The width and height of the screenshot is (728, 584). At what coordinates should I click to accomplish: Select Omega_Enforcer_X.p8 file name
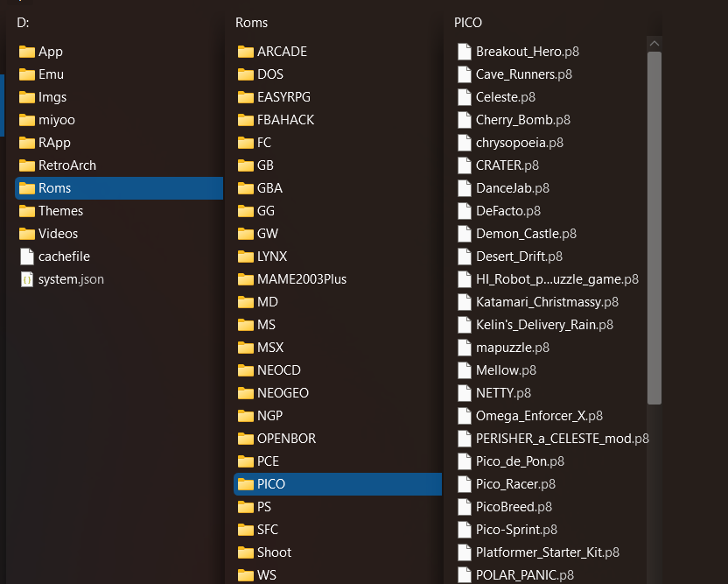[540, 416]
